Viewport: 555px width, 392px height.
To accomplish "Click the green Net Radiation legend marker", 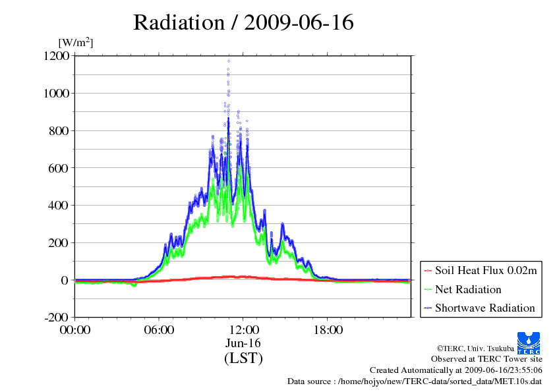I will 427,289.
